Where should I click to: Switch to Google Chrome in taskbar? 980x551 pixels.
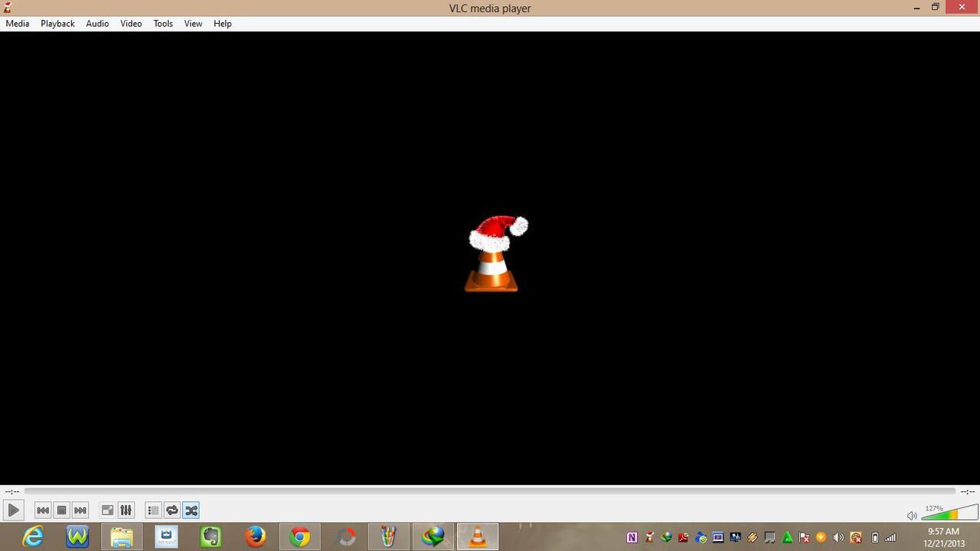(x=299, y=536)
